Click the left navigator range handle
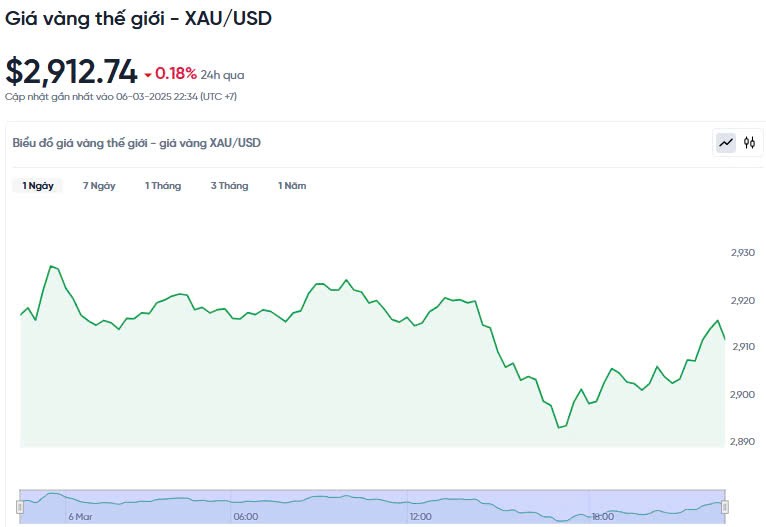Viewport: 766px width, 527px height. [x=19, y=506]
